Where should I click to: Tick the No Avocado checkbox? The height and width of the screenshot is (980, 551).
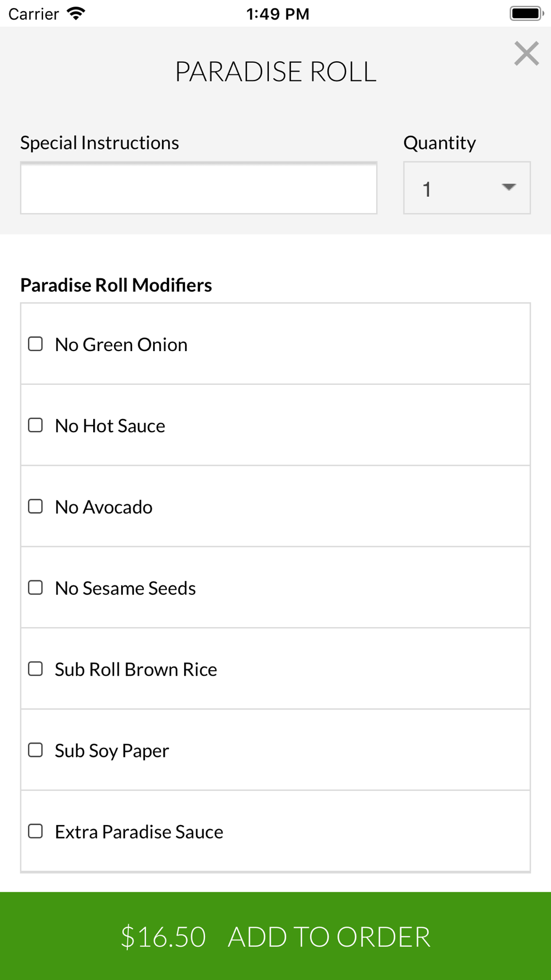(x=35, y=507)
